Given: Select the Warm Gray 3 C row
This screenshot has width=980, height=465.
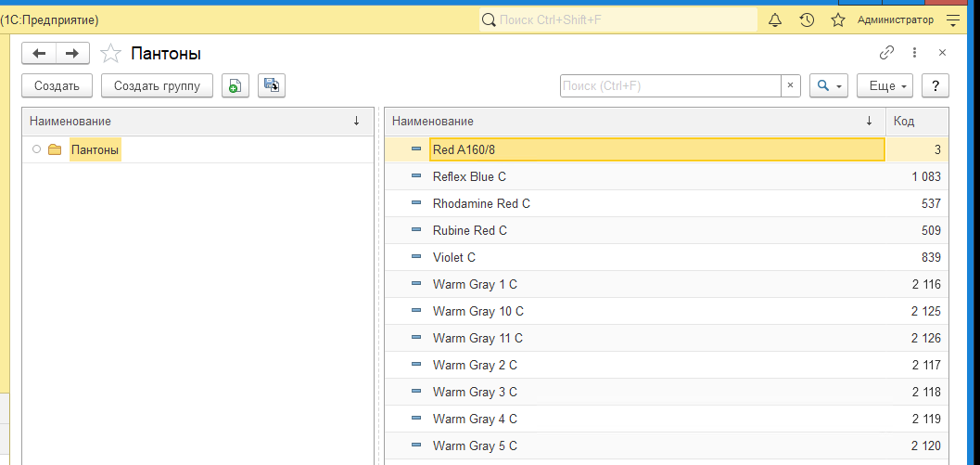Looking at the screenshot, I should point(667,392).
